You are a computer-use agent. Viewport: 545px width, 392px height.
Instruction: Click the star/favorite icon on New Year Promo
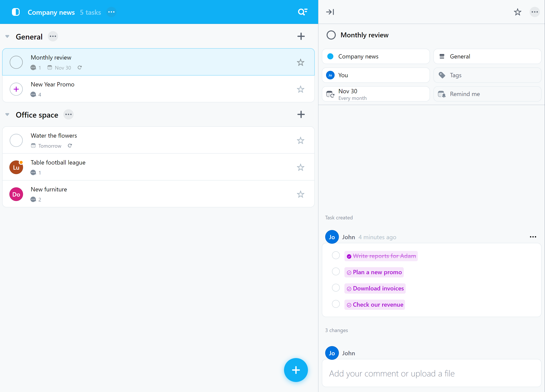(300, 89)
